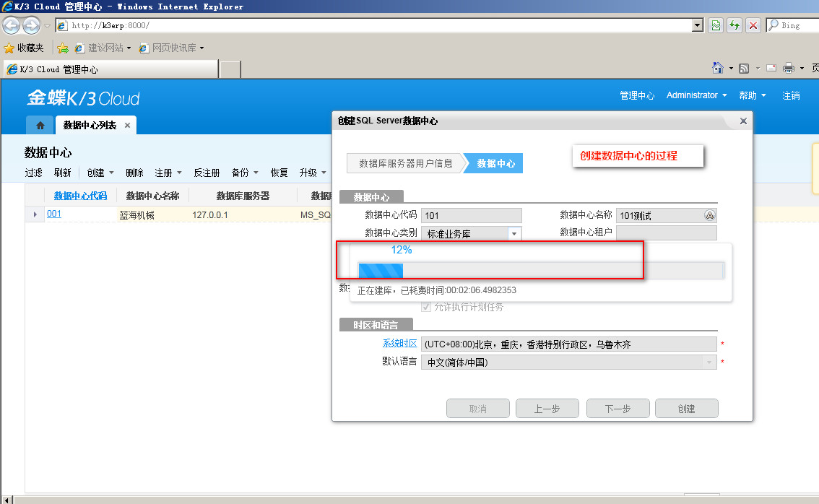Select the K/3 Cloud 管理中心 browser tab
This screenshot has width=819, height=504.
(110, 69)
